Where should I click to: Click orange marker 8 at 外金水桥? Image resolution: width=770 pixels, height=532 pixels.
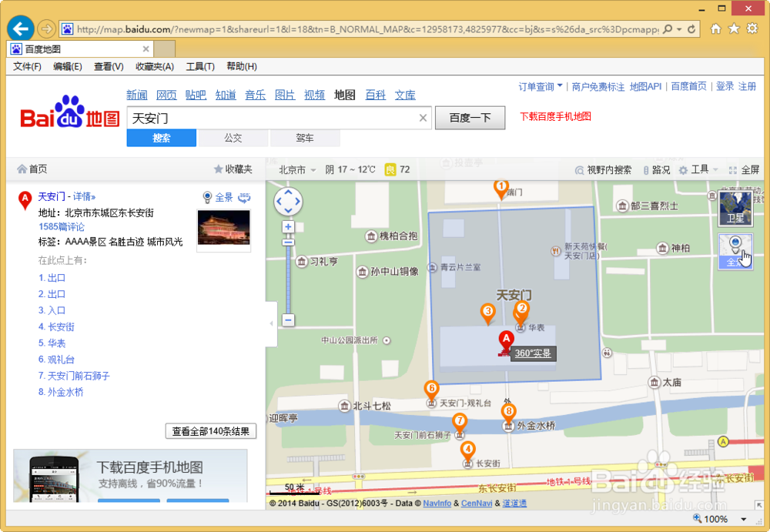coord(509,414)
